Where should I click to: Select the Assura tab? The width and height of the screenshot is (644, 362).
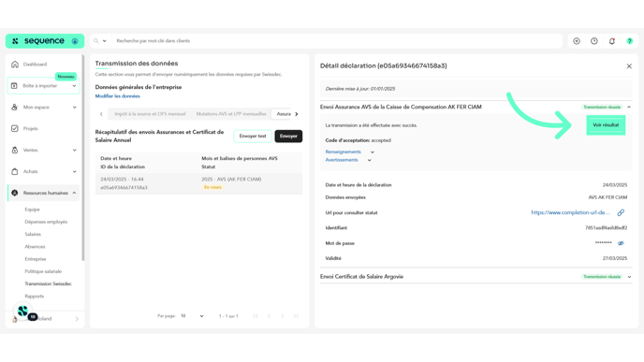(283, 114)
